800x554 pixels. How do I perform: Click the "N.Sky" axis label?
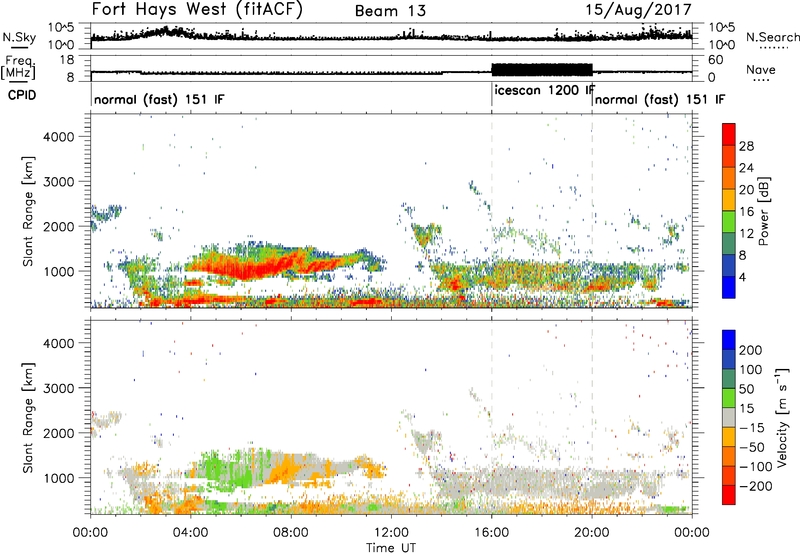tap(19, 38)
